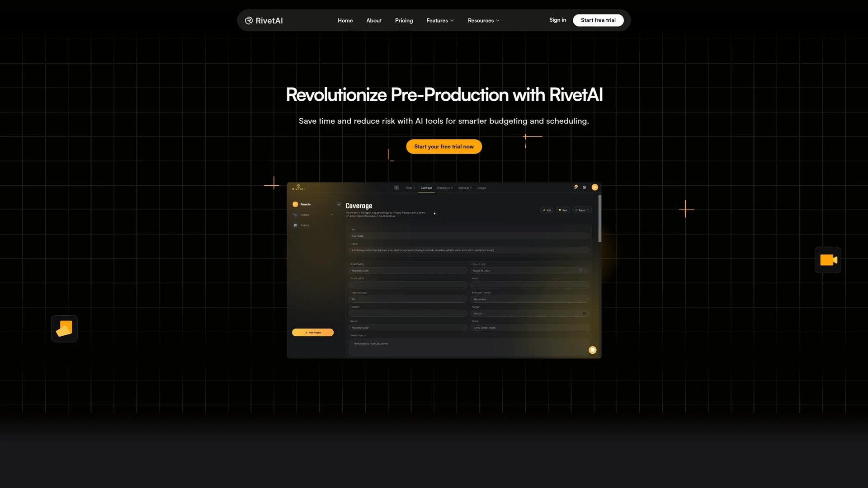Screen dimensions: 868x488
Task: Click the Shared sidebar share icon
Action: coord(295,215)
